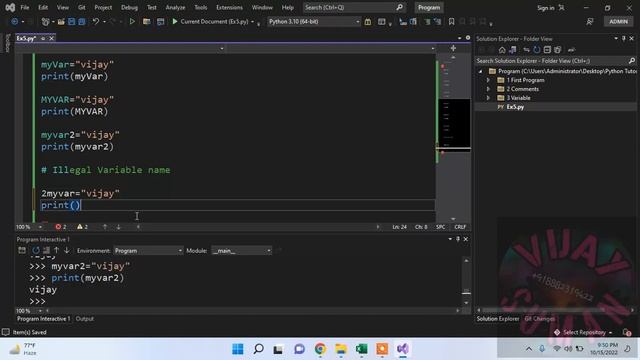Click the red error count indicator
The width and height of the screenshot is (640, 360).
[61, 227]
